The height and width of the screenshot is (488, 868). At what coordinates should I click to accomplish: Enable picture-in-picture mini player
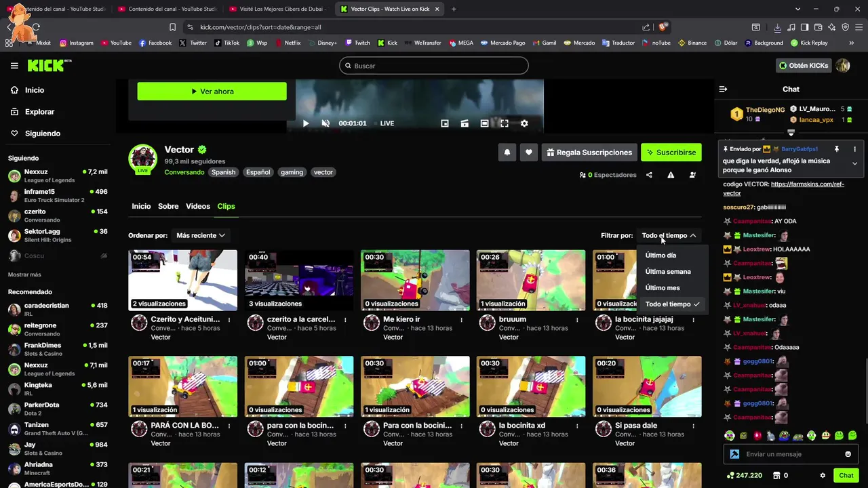pyautogui.click(x=445, y=123)
